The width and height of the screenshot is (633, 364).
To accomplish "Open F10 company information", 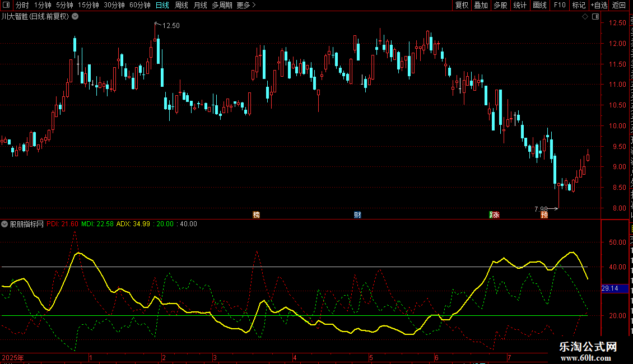I will click(x=560, y=5).
